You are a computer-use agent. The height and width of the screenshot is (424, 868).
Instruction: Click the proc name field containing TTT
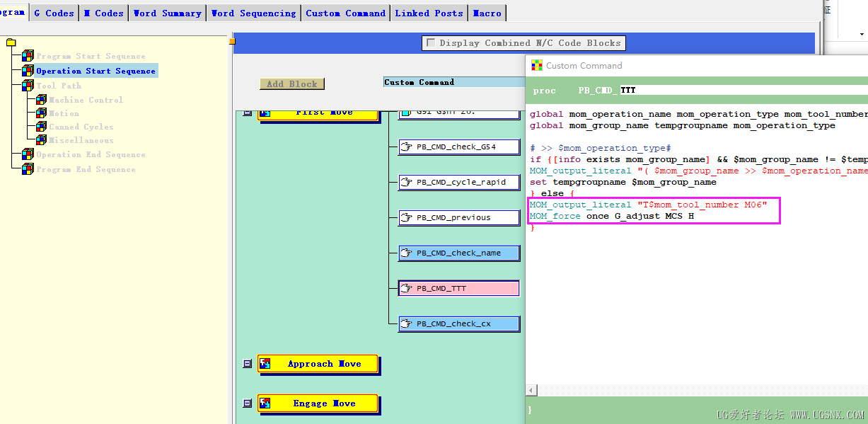point(743,91)
